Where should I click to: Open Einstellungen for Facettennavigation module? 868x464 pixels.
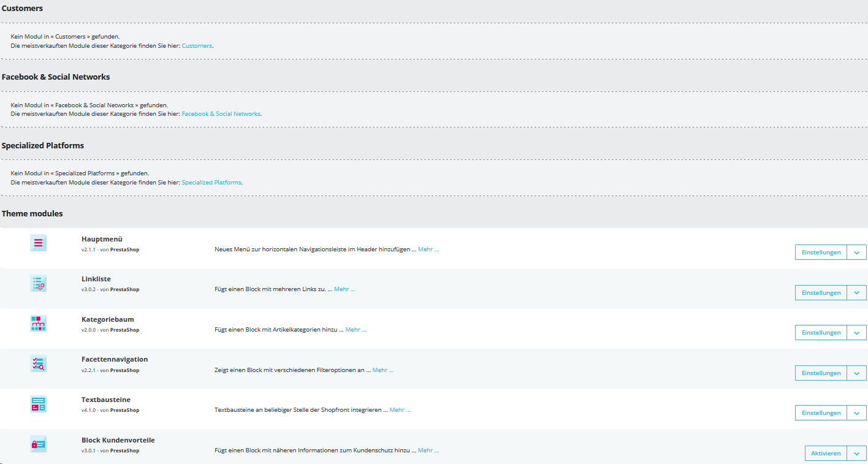pos(821,373)
